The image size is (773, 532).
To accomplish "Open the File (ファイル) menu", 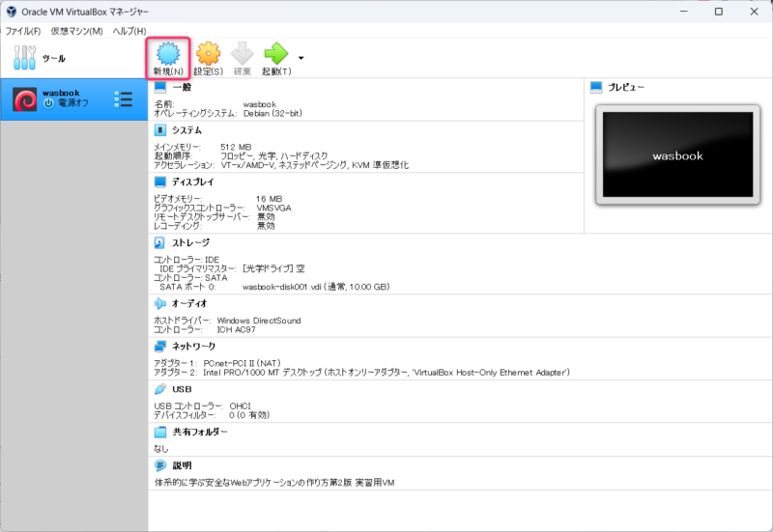I will pyautogui.click(x=22, y=31).
